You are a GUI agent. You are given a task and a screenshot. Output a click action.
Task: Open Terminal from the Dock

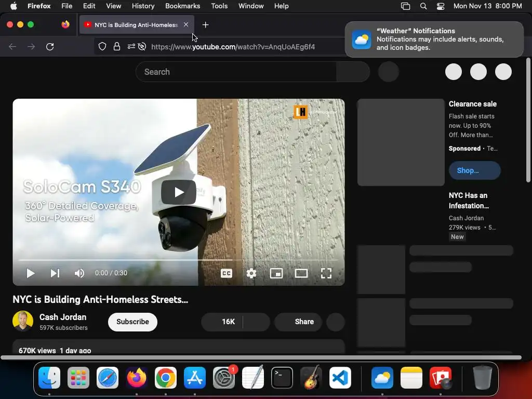pos(282,378)
